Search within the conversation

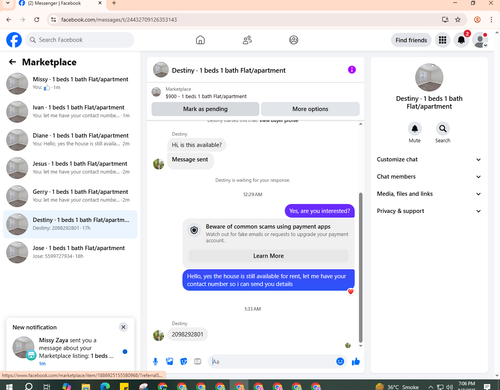(443, 129)
